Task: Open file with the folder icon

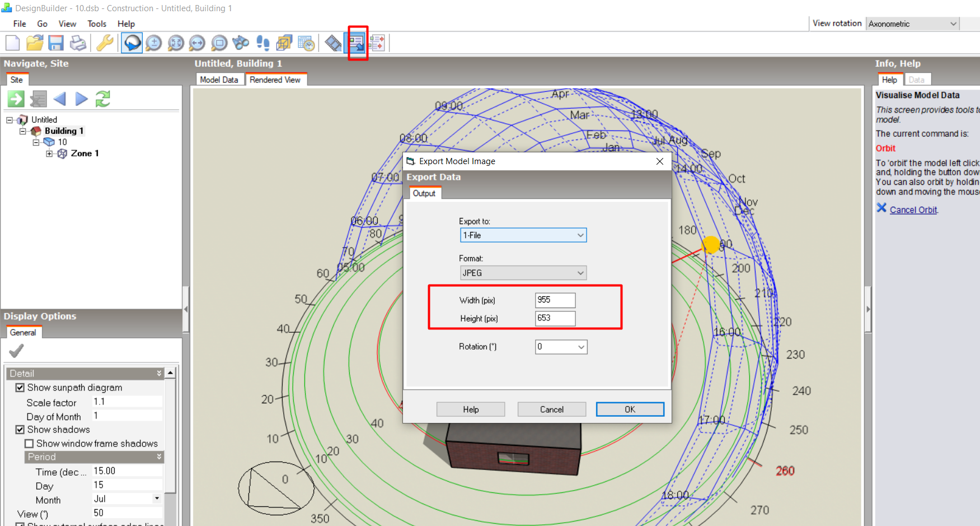Action: click(x=35, y=43)
